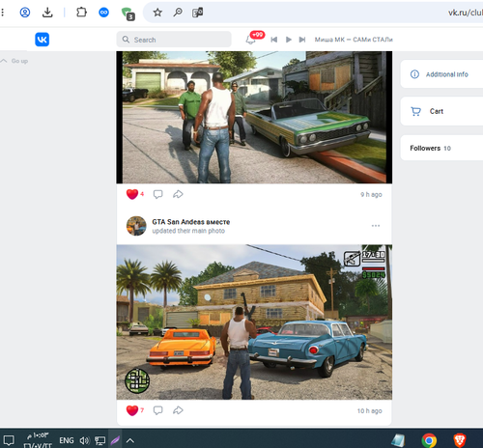Open the notepad app on taskbar
The height and width of the screenshot is (448, 483).
point(398,440)
